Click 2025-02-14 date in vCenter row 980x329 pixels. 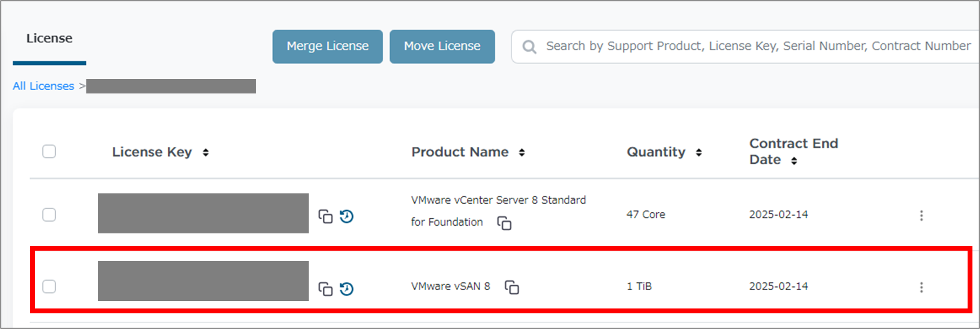click(x=778, y=214)
